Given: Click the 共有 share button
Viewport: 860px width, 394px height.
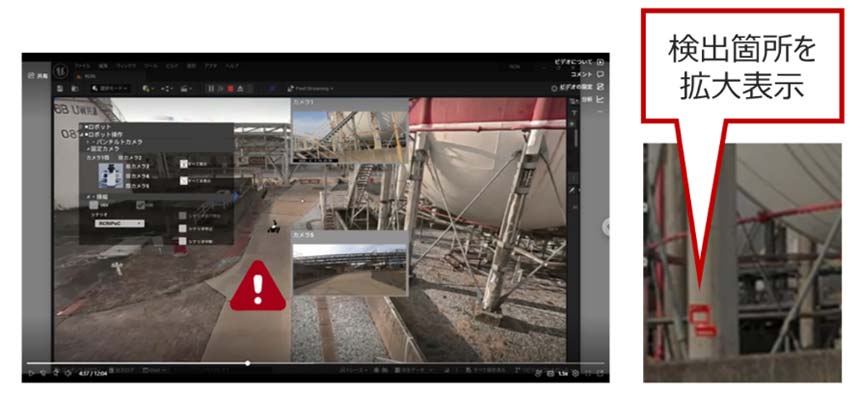Looking at the screenshot, I should [x=38, y=76].
